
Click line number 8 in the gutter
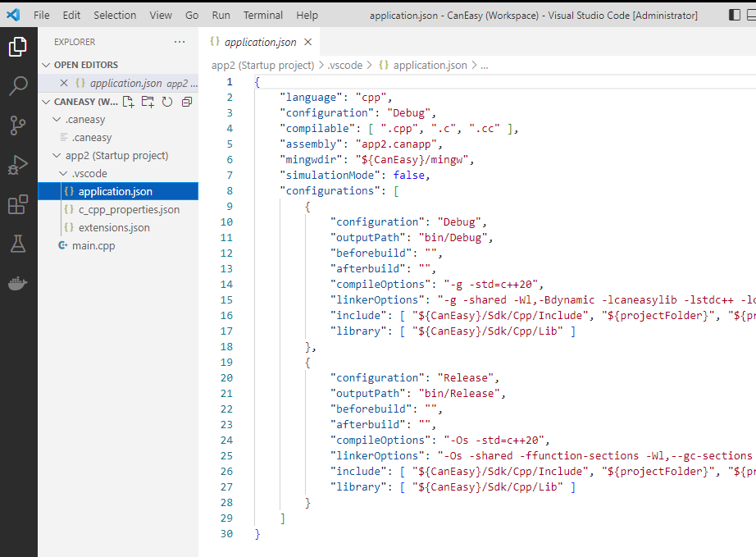tap(230, 191)
